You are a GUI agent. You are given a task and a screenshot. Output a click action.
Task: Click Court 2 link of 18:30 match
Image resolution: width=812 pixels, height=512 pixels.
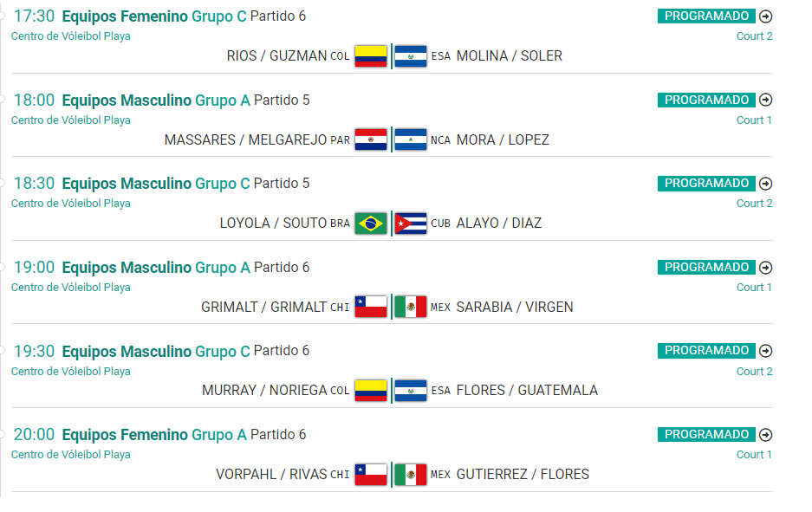point(754,204)
